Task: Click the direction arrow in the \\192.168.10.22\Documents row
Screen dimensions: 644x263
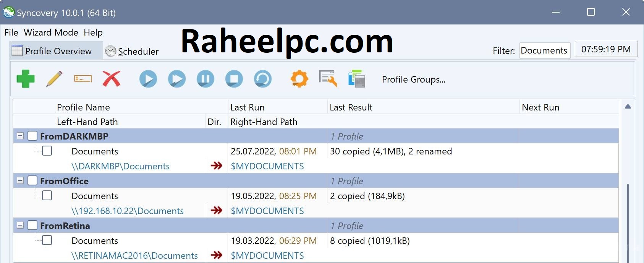Action: click(217, 211)
